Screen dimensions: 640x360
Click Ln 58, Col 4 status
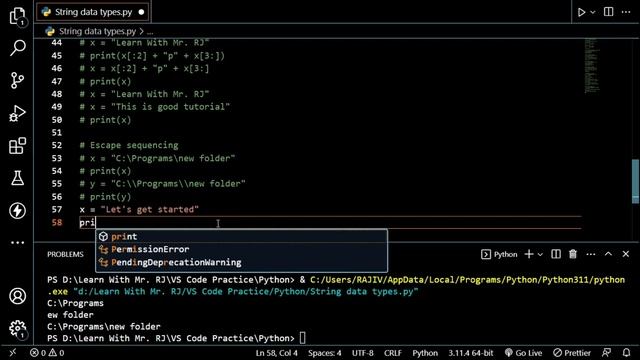276,353
